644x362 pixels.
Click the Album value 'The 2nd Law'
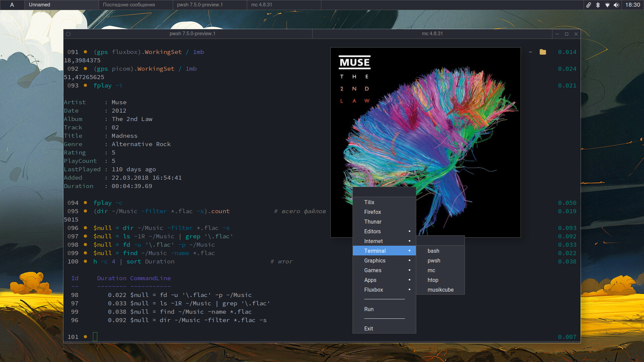[132, 119]
